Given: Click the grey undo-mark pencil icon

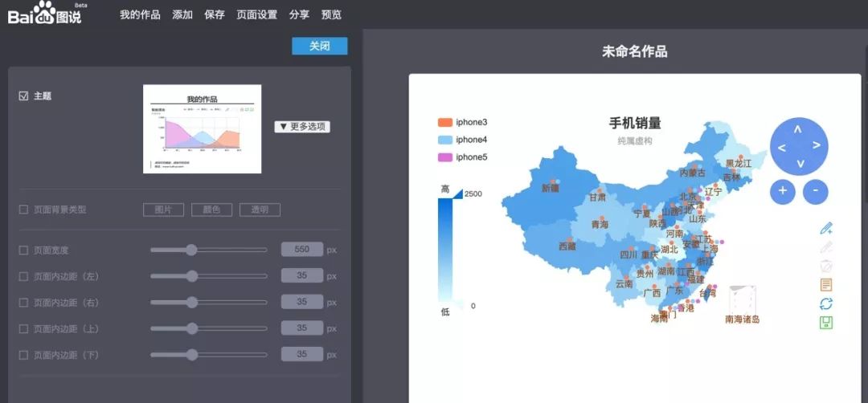Looking at the screenshot, I should (826, 246).
